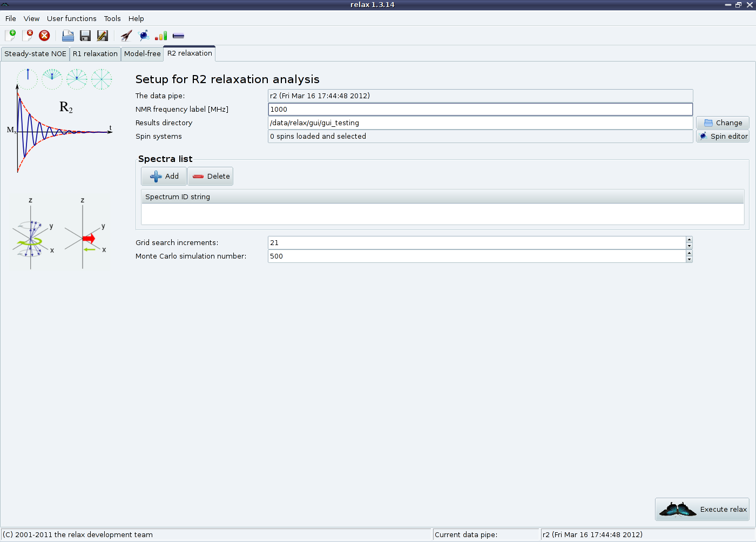
Task: Click the new analysis toolbar icon
Action: pos(10,36)
